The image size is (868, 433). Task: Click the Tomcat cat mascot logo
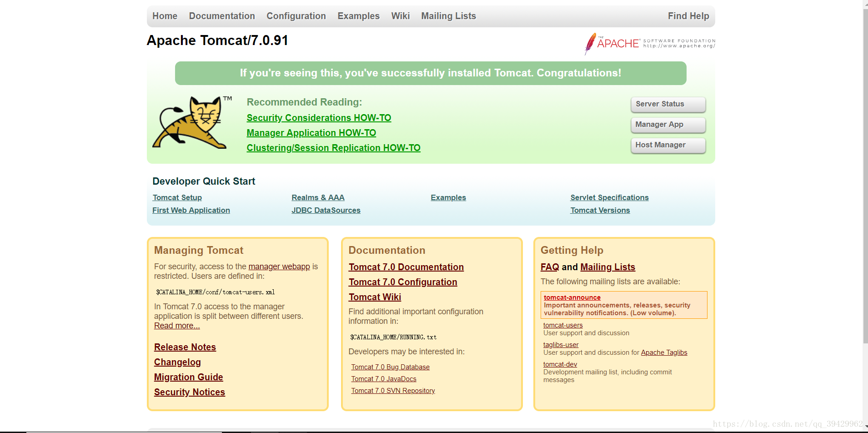coord(190,122)
